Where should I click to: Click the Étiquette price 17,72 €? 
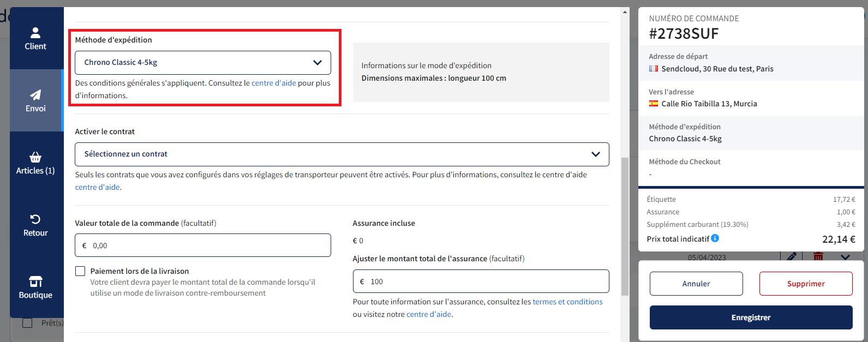click(844, 200)
